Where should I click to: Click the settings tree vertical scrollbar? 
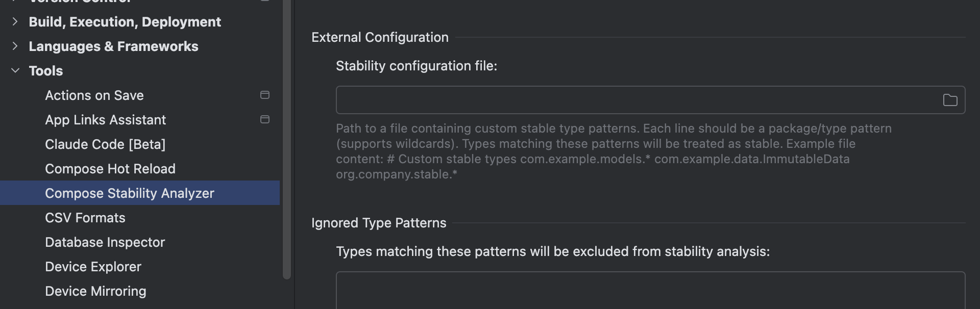287,153
